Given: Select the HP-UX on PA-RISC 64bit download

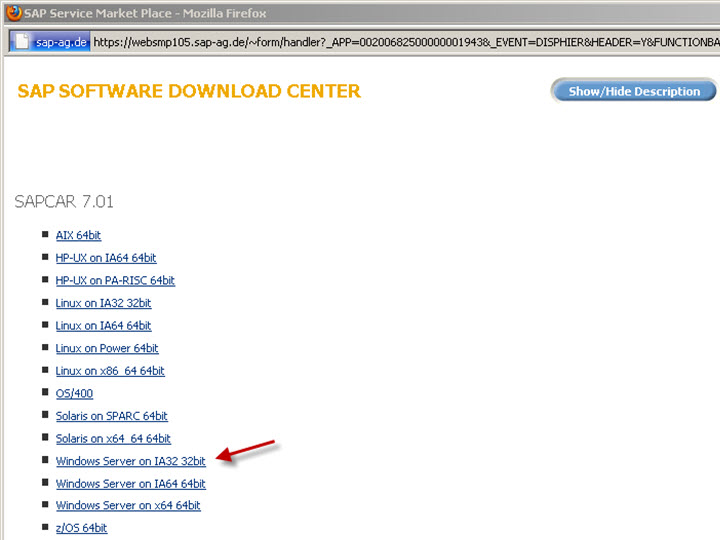Looking at the screenshot, I should click(x=115, y=281).
